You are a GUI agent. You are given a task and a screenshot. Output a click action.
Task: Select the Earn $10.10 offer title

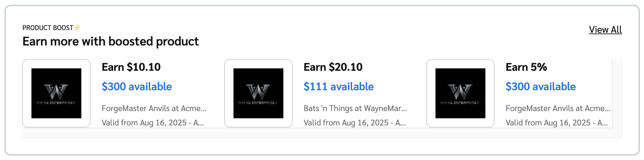[x=131, y=67]
